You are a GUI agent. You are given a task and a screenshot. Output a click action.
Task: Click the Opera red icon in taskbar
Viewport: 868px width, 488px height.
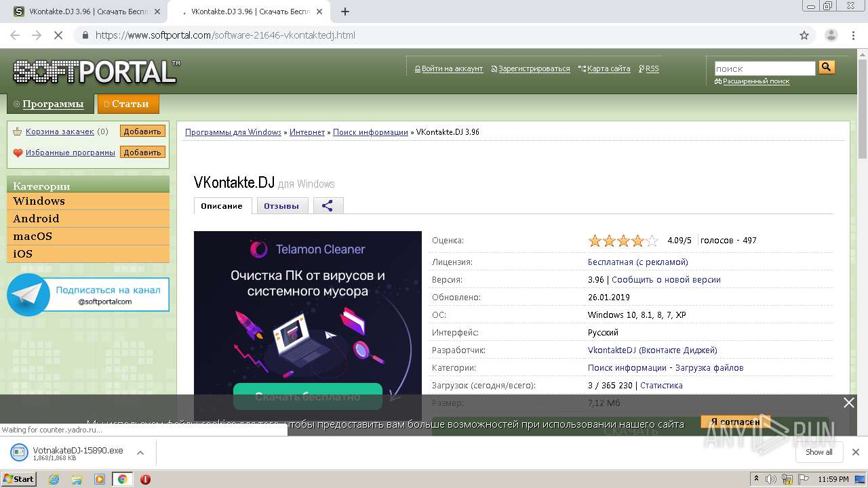145,479
